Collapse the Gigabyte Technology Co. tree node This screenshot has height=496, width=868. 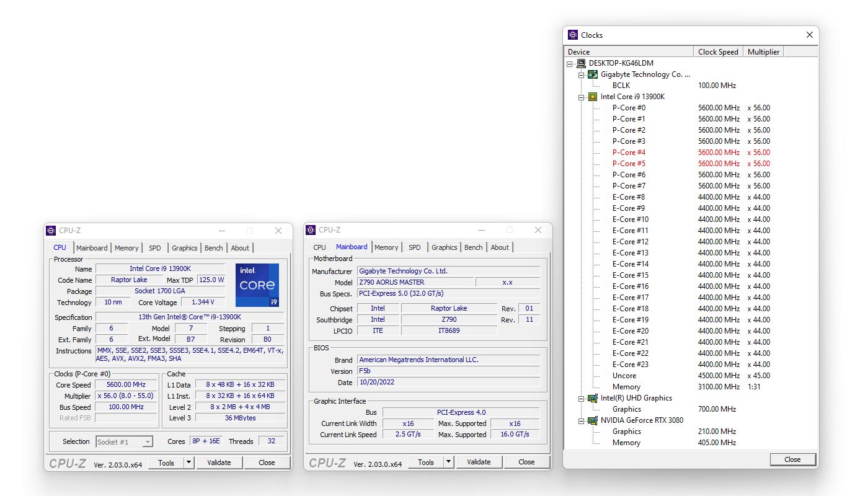582,74
